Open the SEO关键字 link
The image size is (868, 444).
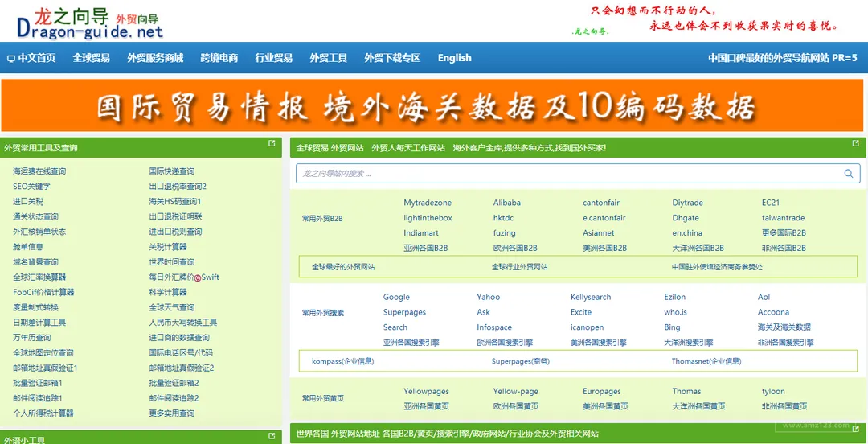pos(31,187)
